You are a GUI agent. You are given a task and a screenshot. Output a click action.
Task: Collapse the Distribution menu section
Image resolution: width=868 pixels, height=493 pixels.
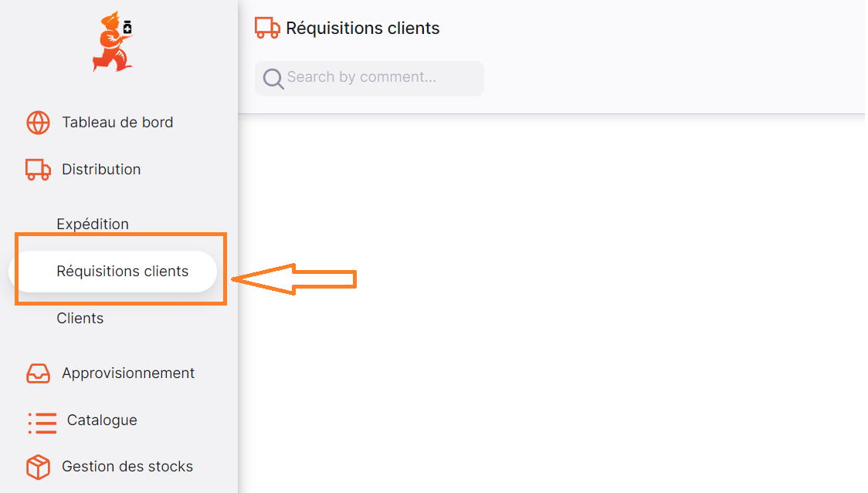(x=101, y=169)
